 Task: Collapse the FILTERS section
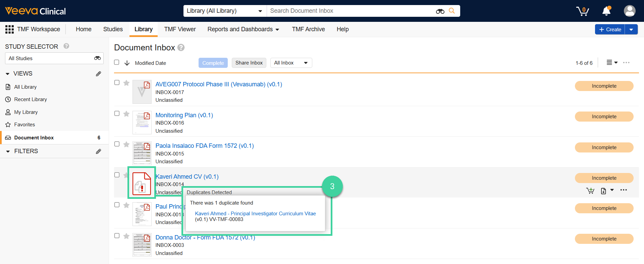[8, 151]
